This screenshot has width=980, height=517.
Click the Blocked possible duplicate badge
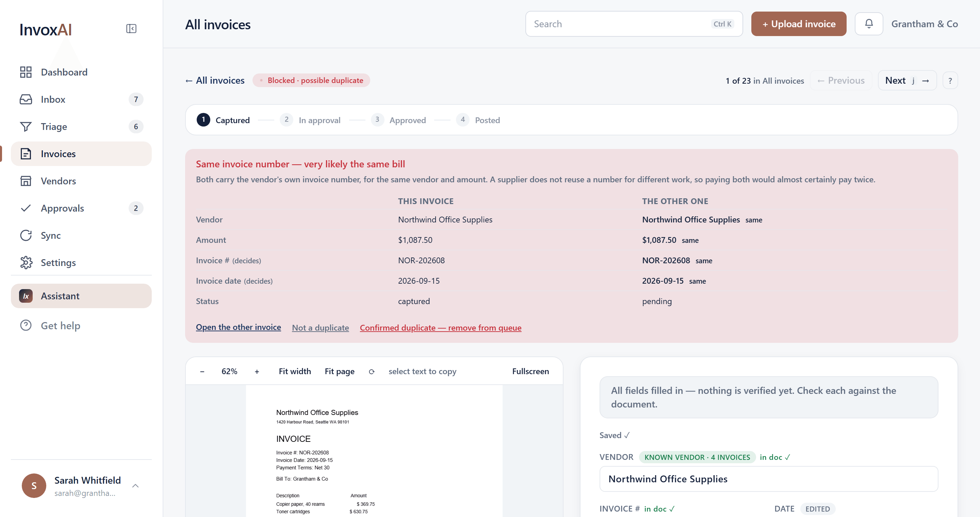(311, 80)
